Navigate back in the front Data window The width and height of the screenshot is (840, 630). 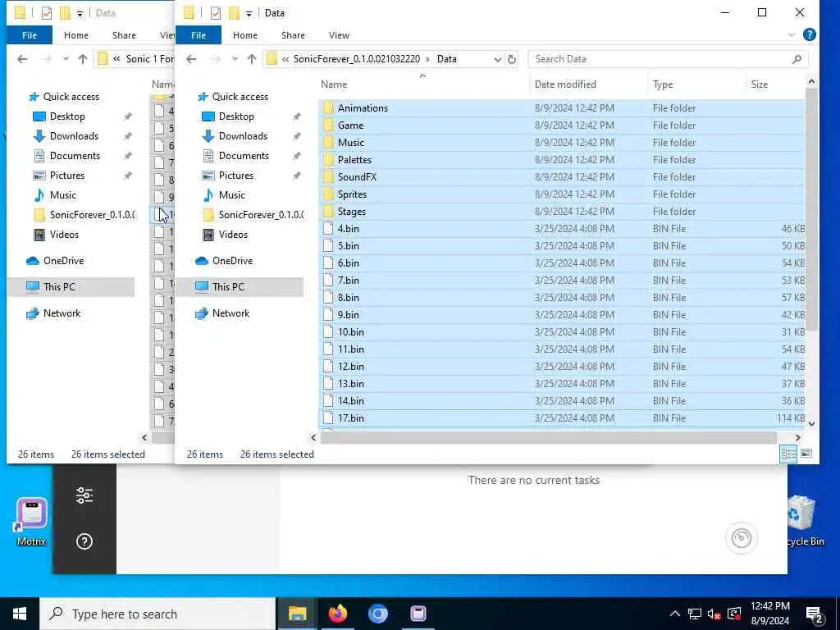(191, 59)
